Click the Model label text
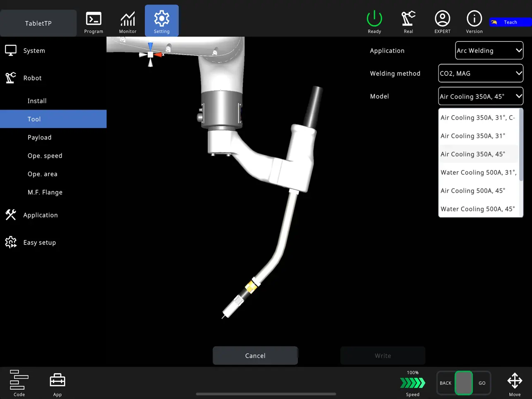This screenshot has width=532, height=399. pos(379,96)
